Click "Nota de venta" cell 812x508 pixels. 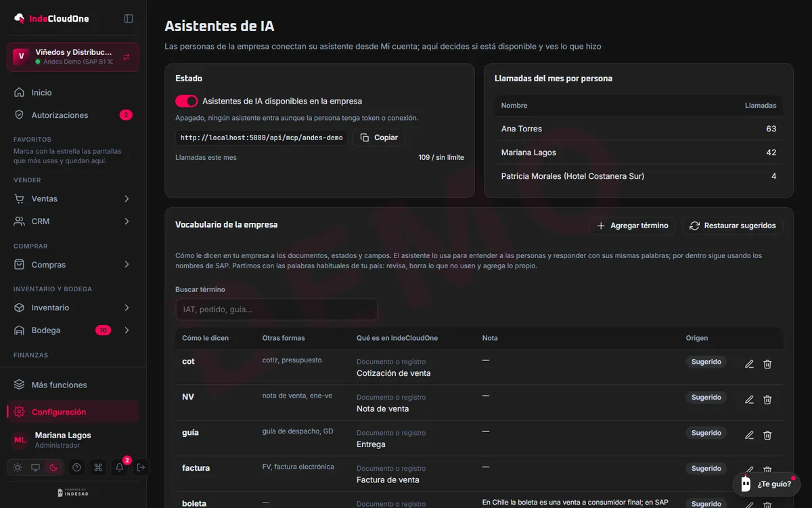[382, 408]
